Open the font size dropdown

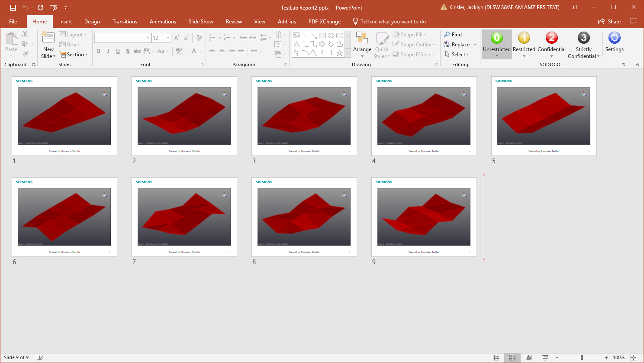168,38
